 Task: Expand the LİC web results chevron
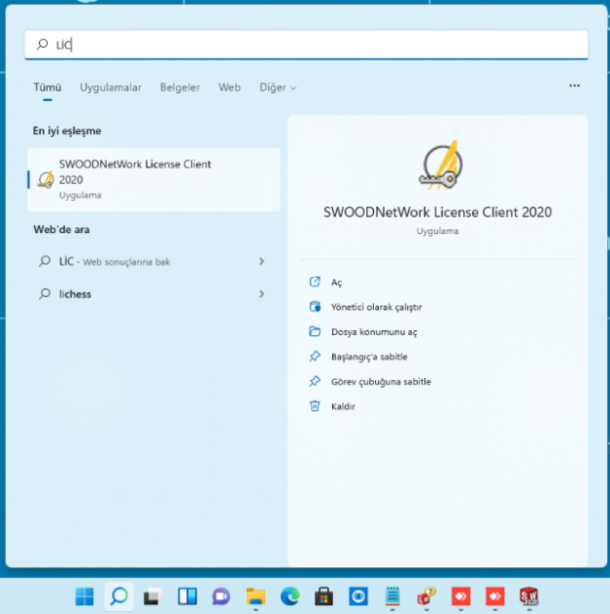[262, 261]
